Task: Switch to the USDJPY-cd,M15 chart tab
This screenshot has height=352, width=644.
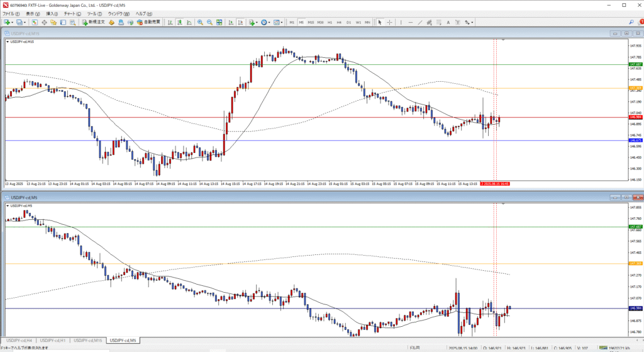Action: pos(88,341)
